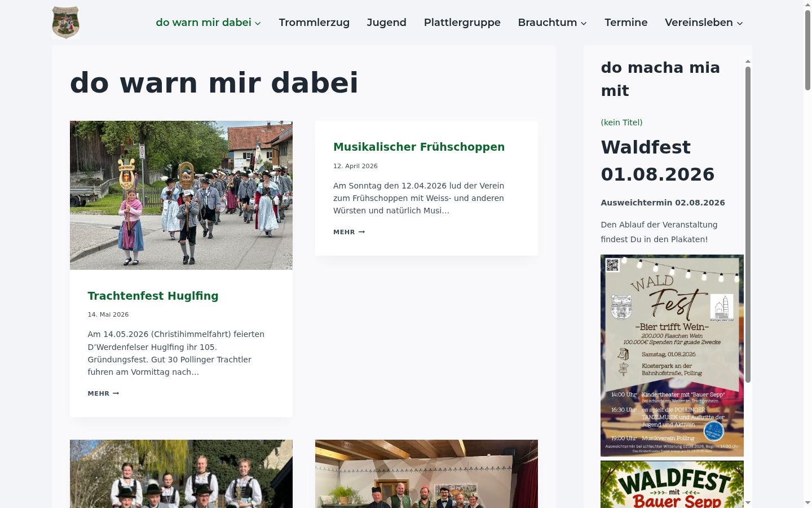Click the 'do macha mia mit' heading

[x=660, y=79]
